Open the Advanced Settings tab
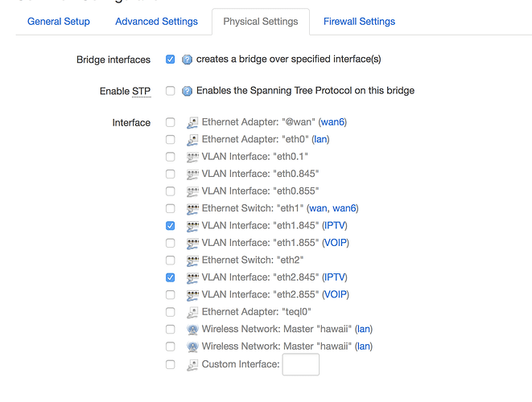This screenshot has height=402, width=532. point(156,22)
